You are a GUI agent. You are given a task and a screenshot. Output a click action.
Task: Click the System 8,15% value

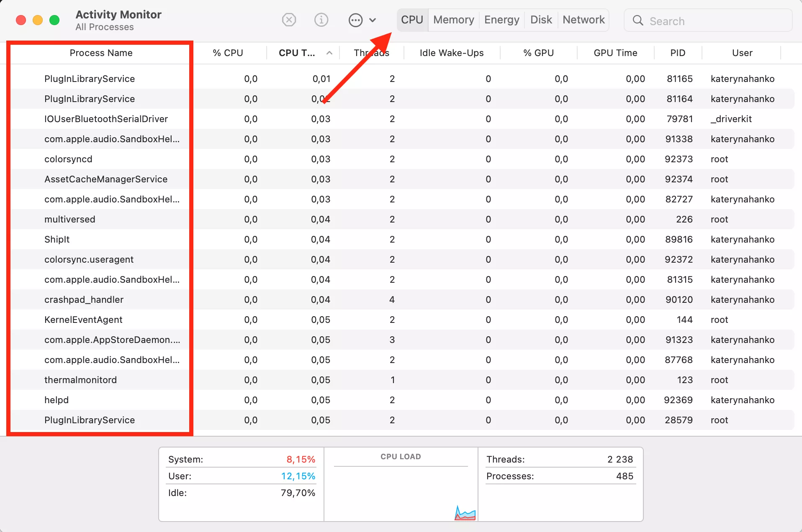point(301,459)
